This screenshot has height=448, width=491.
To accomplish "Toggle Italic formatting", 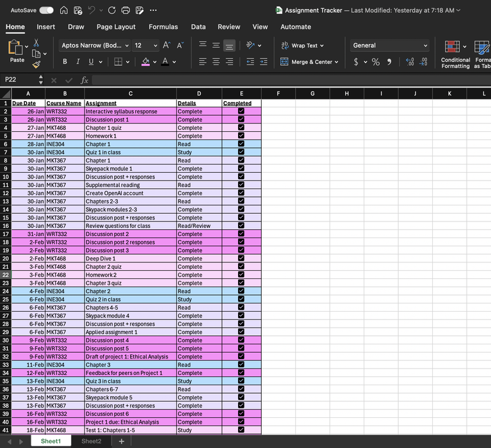I will 78,61.
